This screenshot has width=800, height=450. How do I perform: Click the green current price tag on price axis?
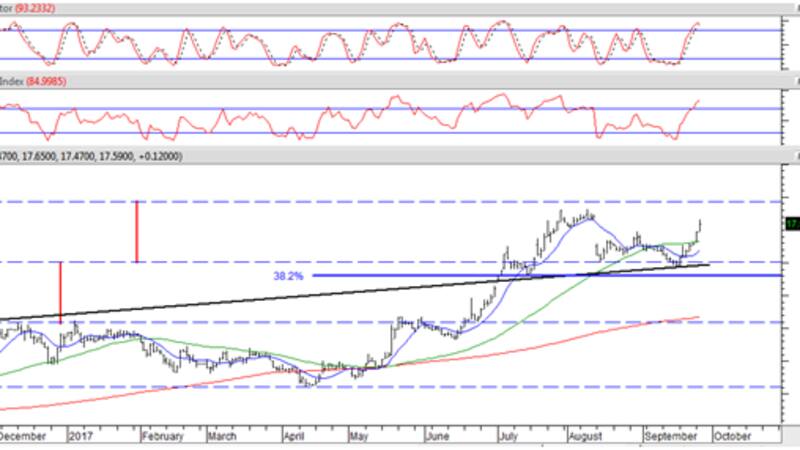tap(790, 224)
